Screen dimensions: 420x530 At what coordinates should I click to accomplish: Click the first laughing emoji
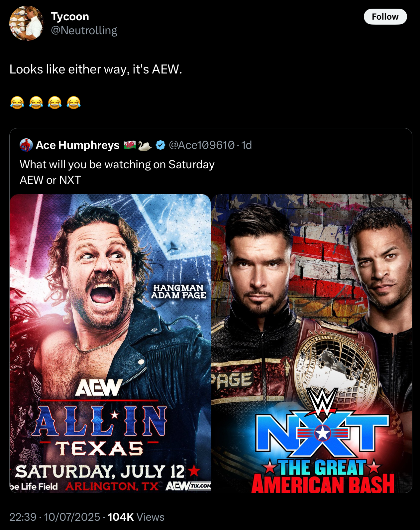tap(17, 102)
